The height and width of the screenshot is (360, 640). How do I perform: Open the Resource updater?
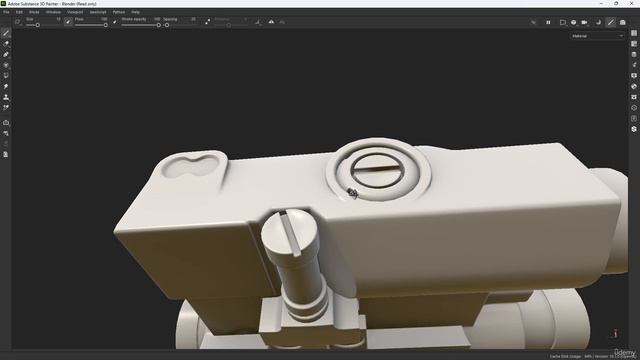point(6,122)
